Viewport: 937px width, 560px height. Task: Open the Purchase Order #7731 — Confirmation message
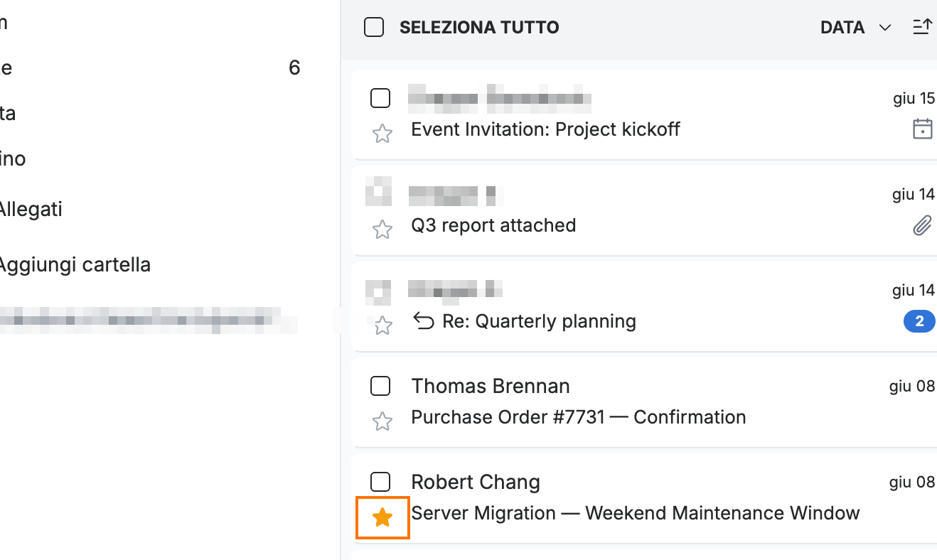[x=579, y=416]
